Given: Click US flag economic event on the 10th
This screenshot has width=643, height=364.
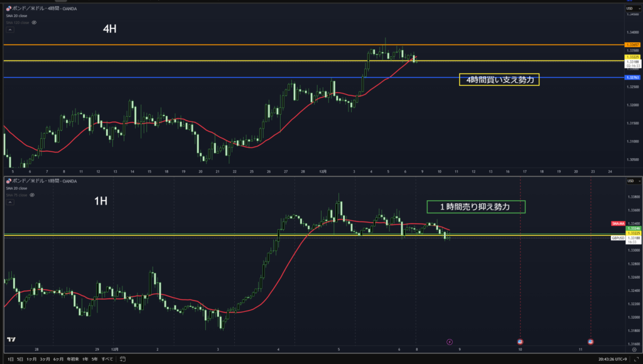Looking at the screenshot, I should point(521,341).
